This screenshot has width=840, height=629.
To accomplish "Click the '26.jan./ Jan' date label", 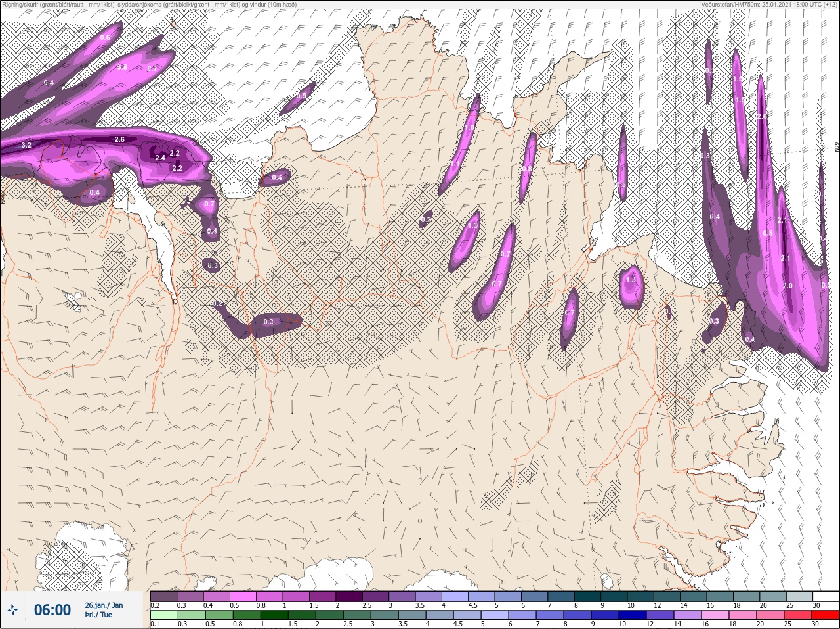I will (x=103, y=605).
